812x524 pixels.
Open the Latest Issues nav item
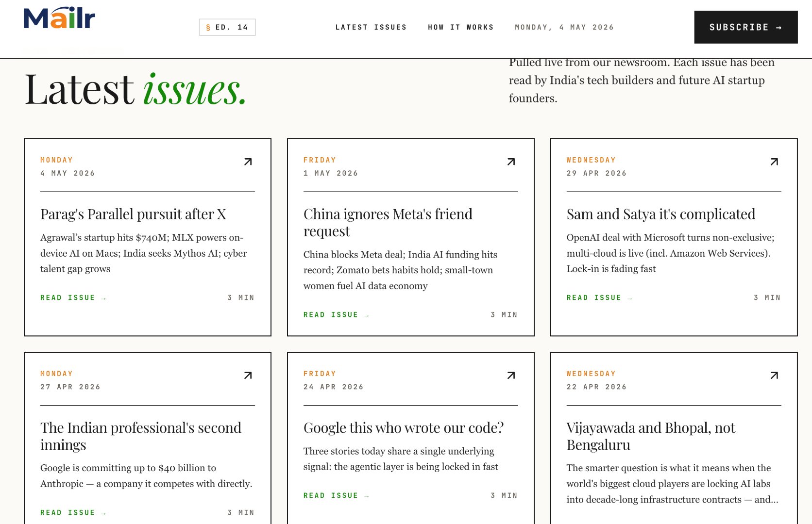point(371,27)
